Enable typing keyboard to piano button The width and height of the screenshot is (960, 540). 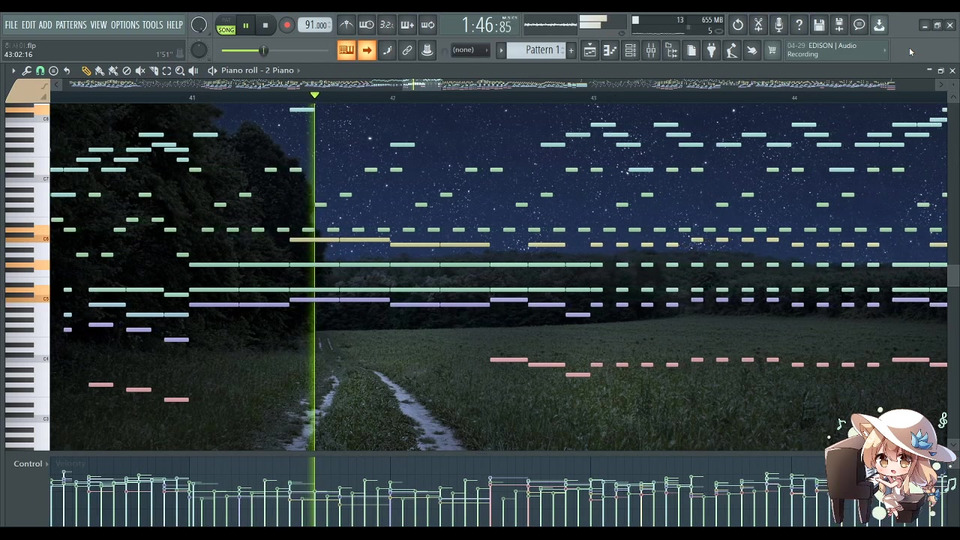(x=347, y=50)
